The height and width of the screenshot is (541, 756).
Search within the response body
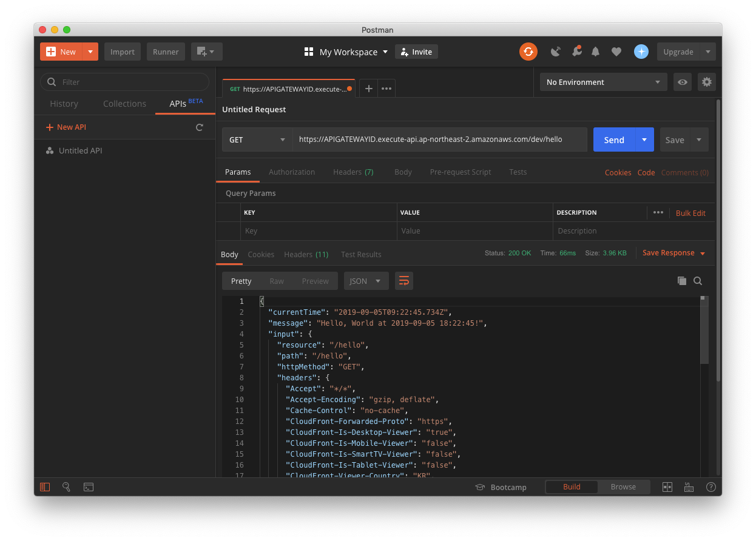[698, 281]
